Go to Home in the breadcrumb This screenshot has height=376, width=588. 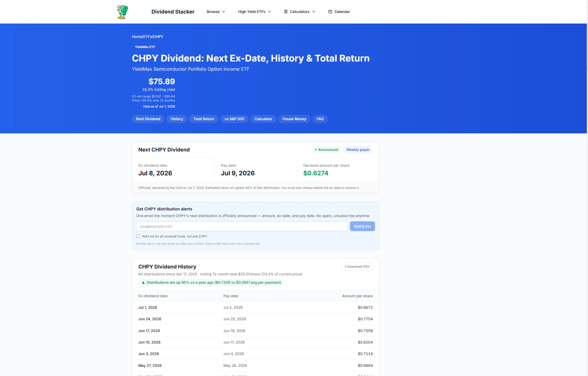pos(137,37)
